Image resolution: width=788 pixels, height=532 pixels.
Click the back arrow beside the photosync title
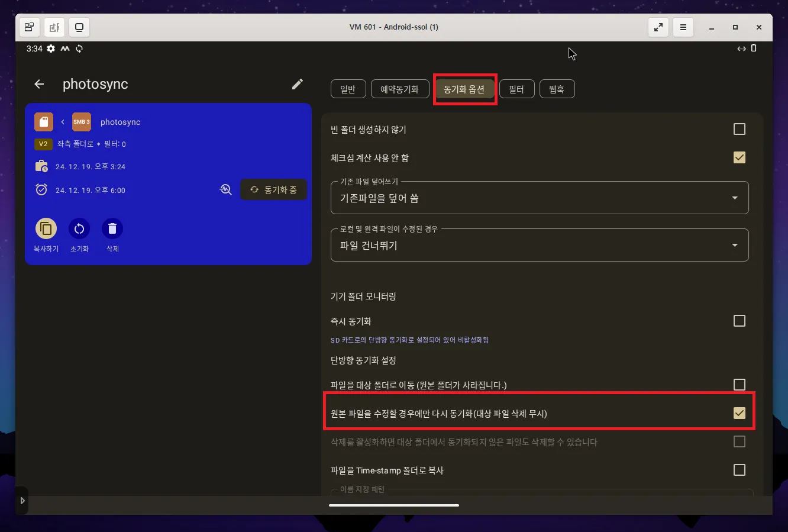pyautogui.click(x=38, y=84)
